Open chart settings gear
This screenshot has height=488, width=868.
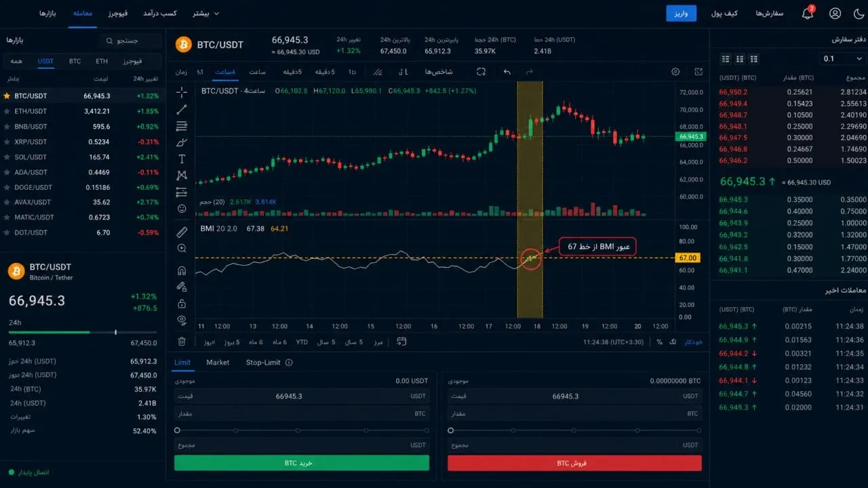click(x=675, y=72)
